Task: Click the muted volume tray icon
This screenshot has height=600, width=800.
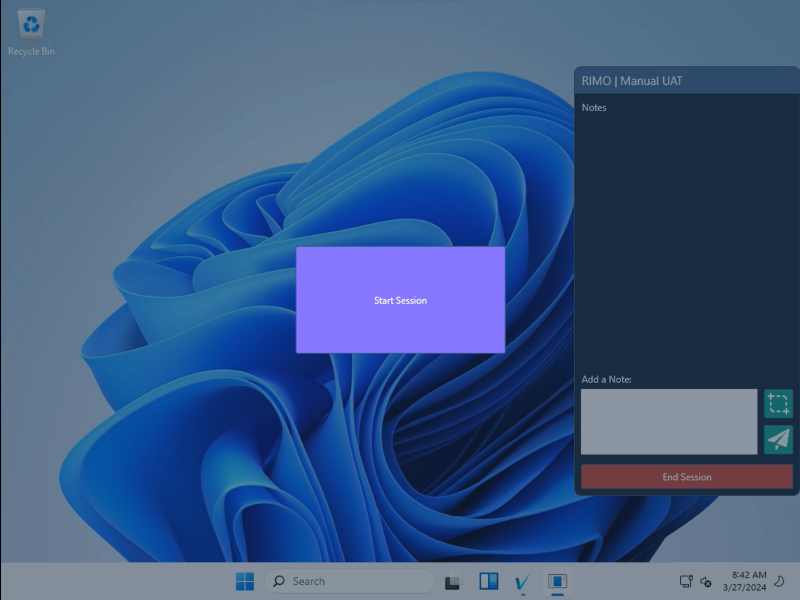Action: (706, 581)
